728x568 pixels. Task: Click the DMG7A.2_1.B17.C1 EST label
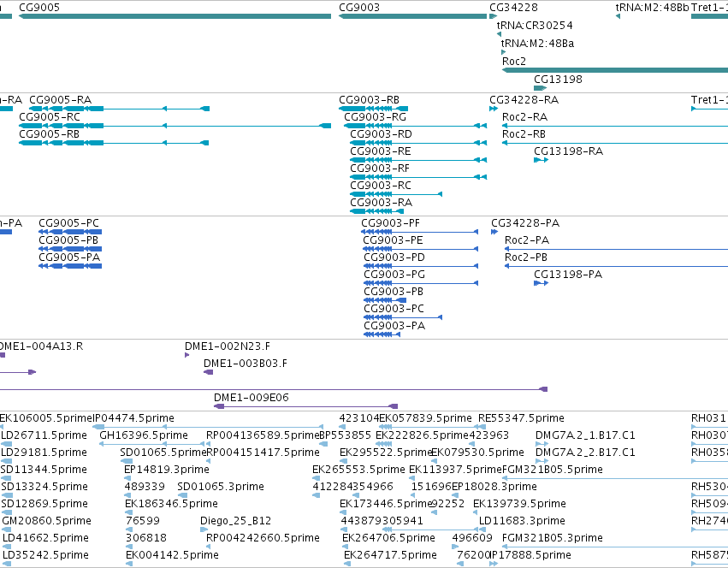click(585, 435)
